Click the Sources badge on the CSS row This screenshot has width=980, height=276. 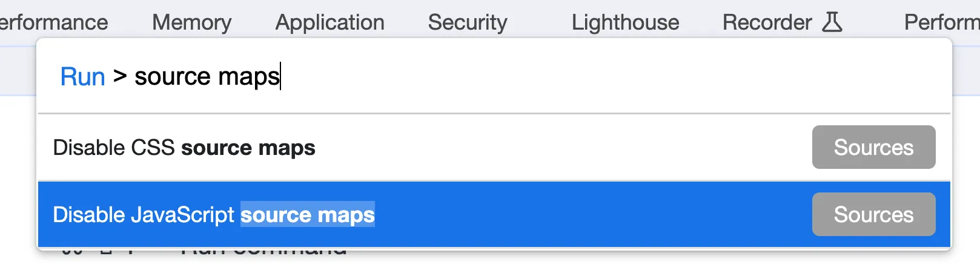click(873, 148)
